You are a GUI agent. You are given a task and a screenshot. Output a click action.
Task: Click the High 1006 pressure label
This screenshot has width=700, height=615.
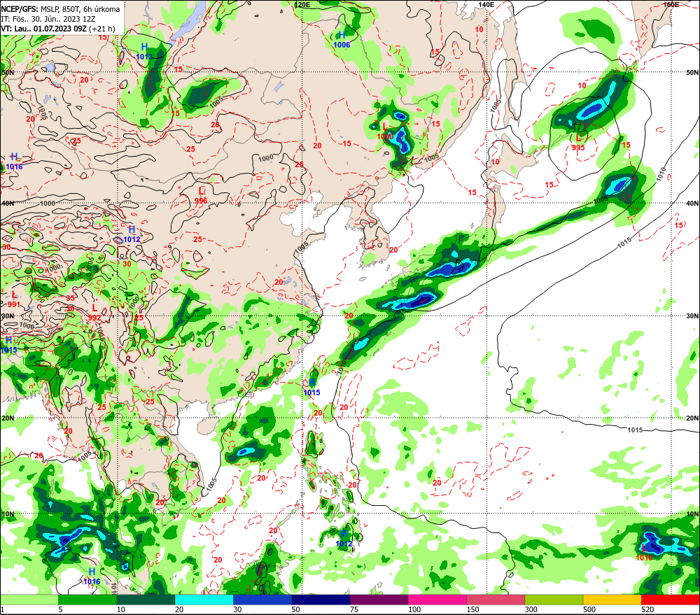pos(342,40)
